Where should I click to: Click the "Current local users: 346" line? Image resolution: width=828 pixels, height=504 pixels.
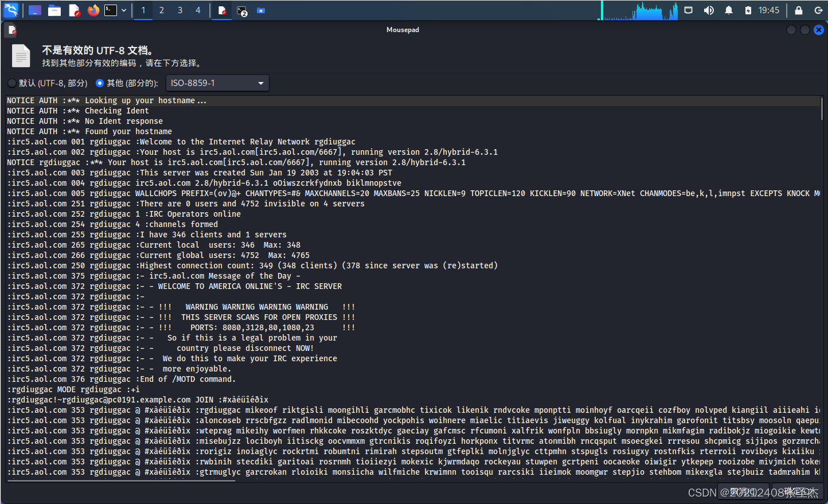pos(154,245)
